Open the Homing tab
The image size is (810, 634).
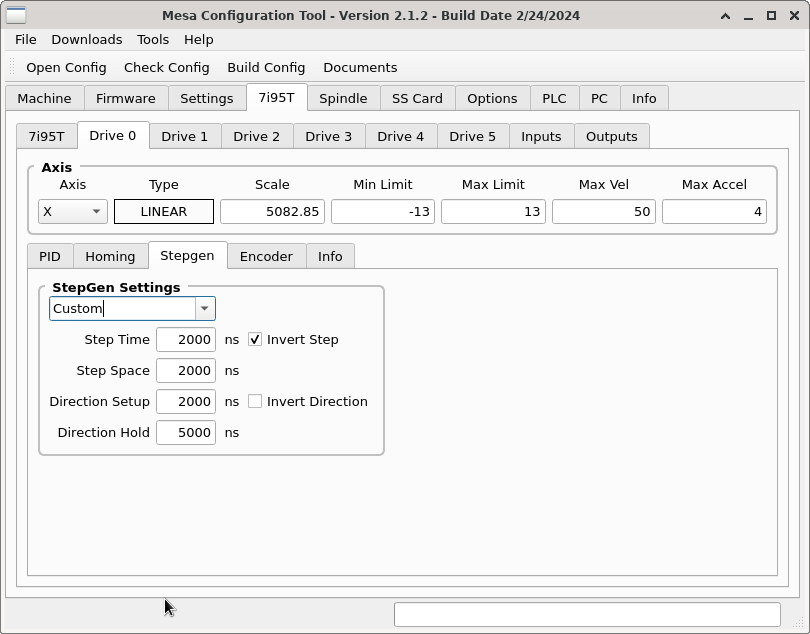pos(110,256)
